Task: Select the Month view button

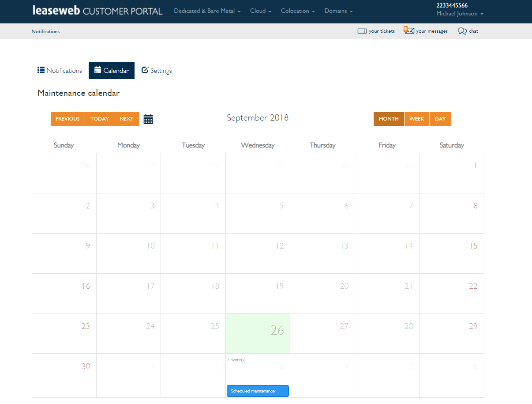Action: click(x=388, y=119)
